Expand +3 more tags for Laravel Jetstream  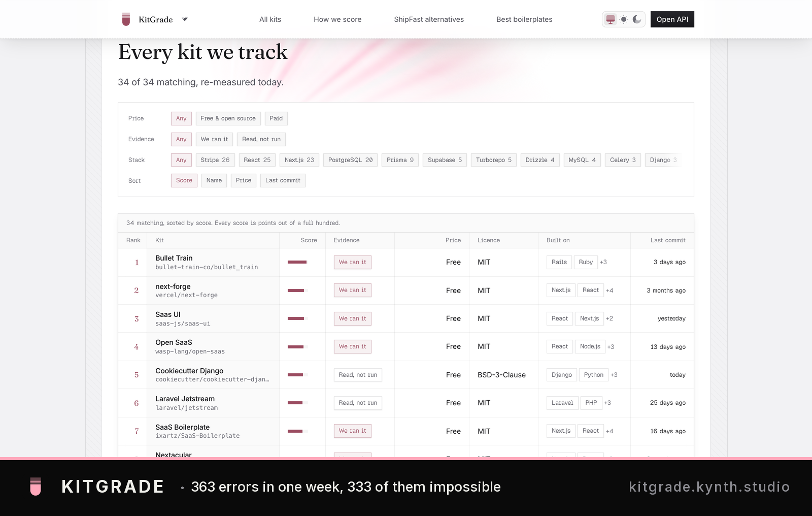click(607, 403)
